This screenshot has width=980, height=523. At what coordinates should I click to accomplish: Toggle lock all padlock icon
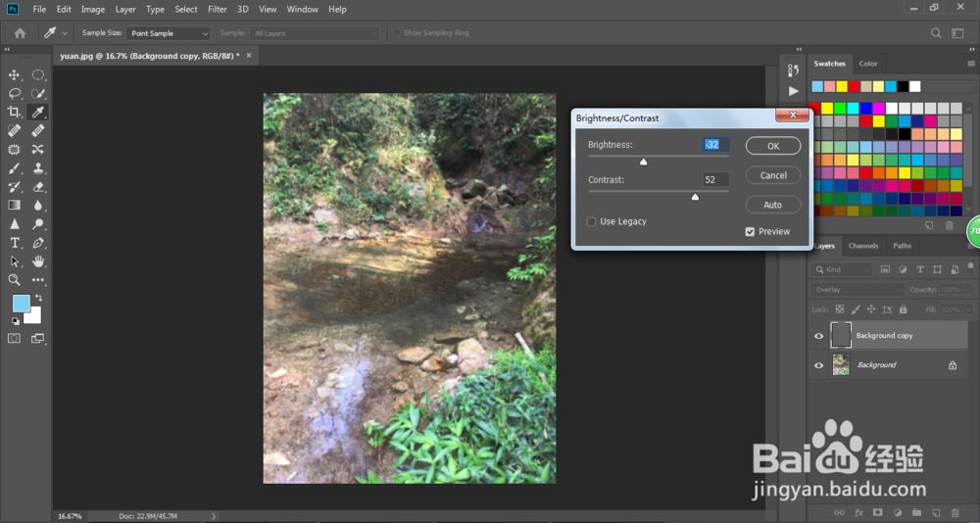pyautogui.click(x=904, y=309)
